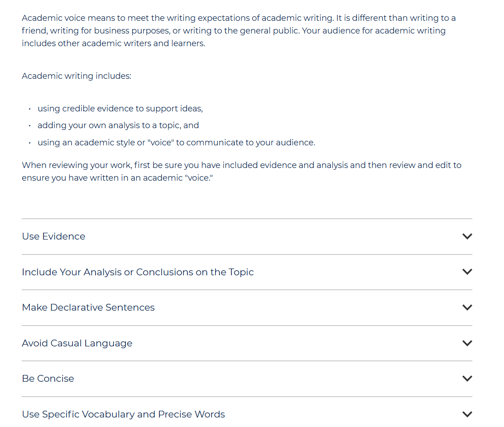Image resolution: width=504 pixels, height=427 pixels.
Task: Open Use Specific Vocabulary and Precise Words title
Action: pyautogui.click(x=124, y=414)
